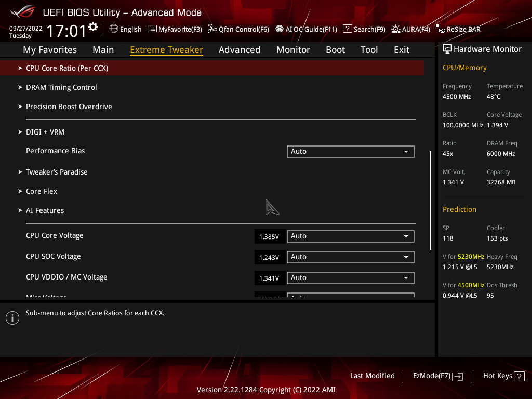Click the Dos Thresh 95 value

tap(490, 296)
